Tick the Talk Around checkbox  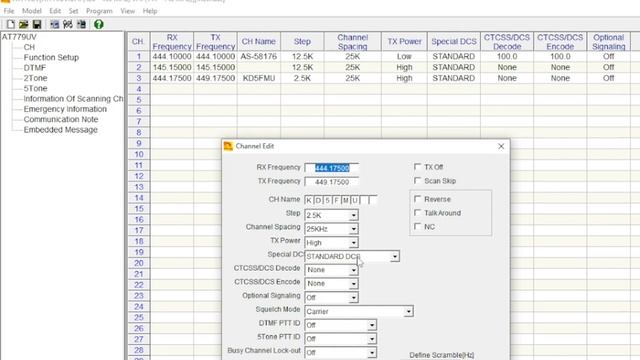coord(417,213)
